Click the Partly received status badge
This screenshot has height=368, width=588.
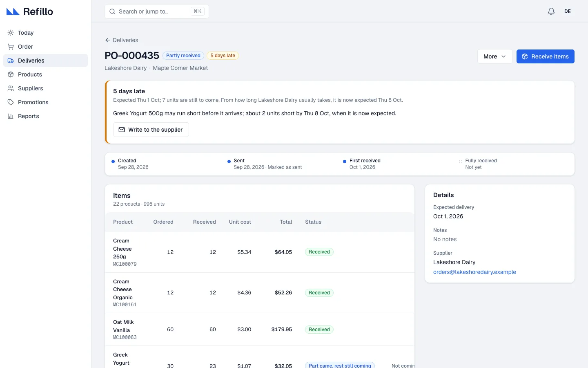(183, 56)
